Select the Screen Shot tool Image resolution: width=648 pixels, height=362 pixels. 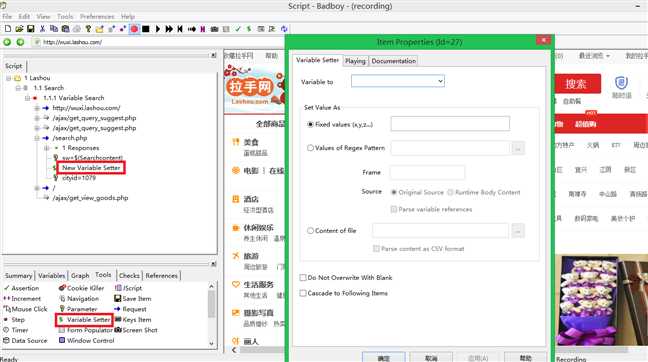[136, 330]
